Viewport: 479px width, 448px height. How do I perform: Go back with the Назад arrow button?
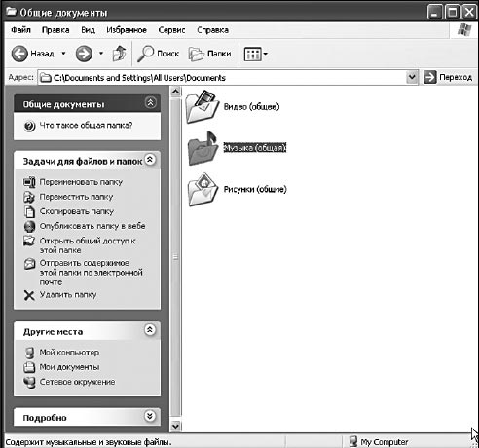[x=32, y=54]
